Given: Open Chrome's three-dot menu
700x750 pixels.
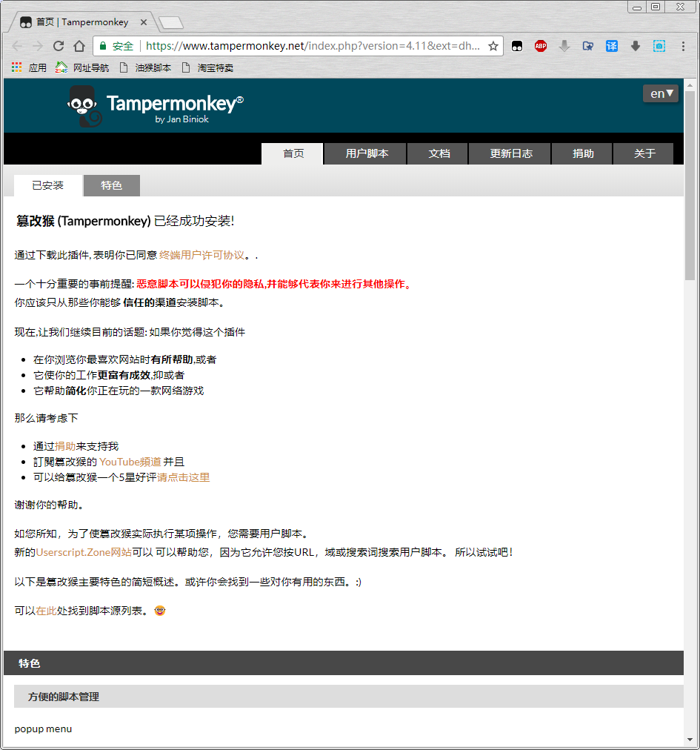Looking at the screenshot, I should click(683, 46).
